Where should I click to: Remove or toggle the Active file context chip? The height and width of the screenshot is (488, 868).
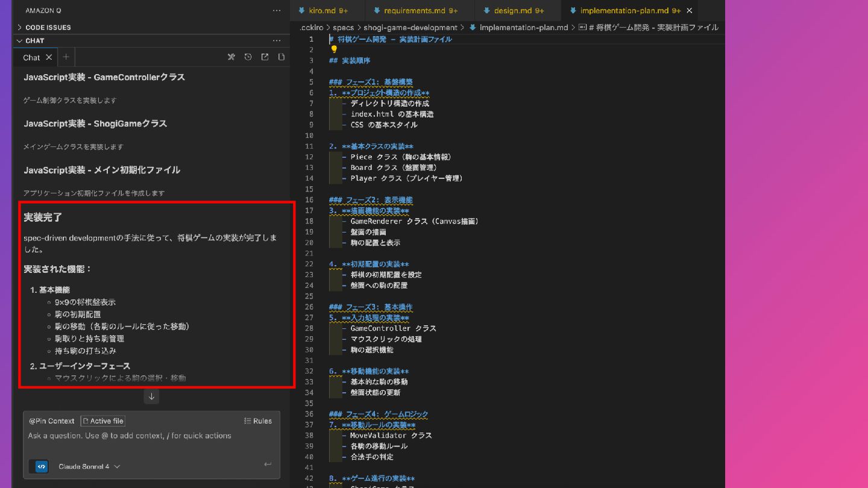pos(103,421)
